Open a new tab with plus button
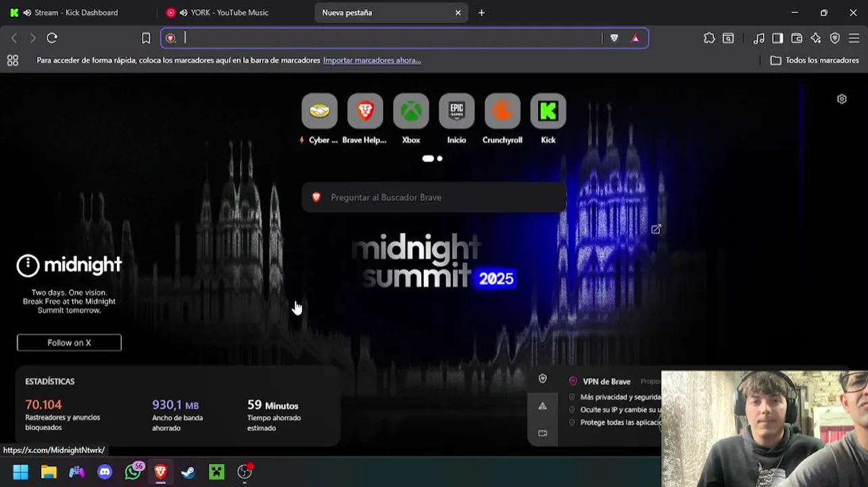Viewport: 868px width, 487px height. point(481,12)
